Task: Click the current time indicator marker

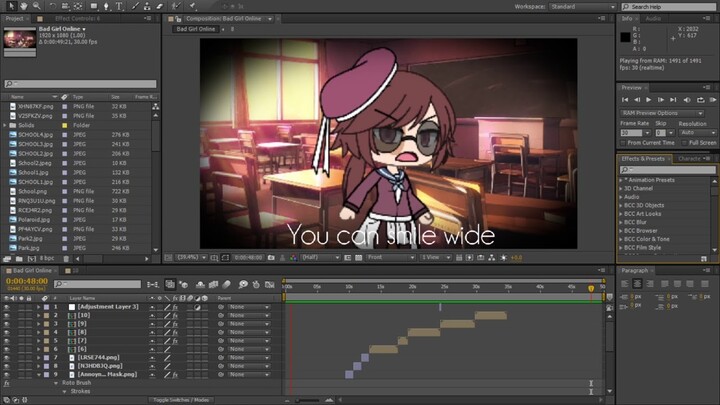Action: click(x=591, y=288)
